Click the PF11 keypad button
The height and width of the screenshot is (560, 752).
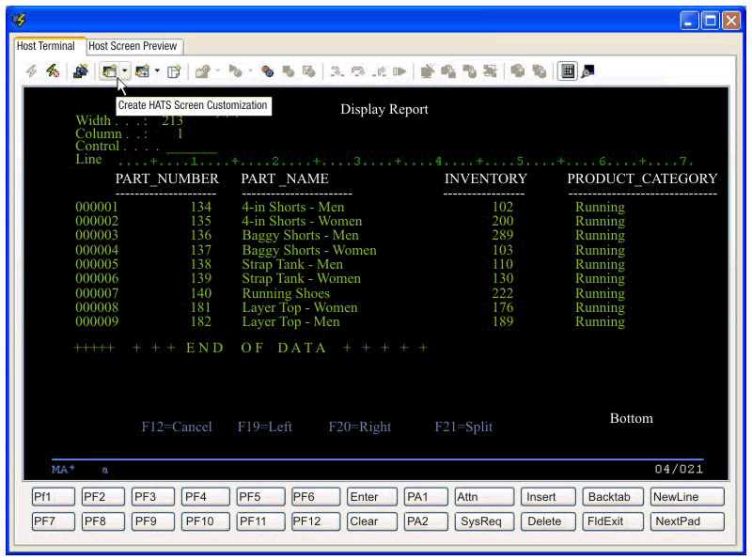pos(260,521)
